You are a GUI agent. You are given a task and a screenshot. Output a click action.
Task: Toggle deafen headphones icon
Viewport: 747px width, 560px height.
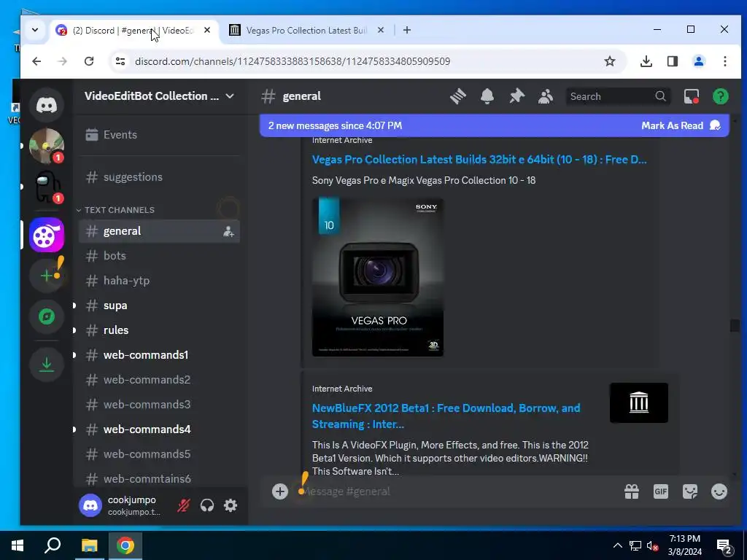(206, 505)
